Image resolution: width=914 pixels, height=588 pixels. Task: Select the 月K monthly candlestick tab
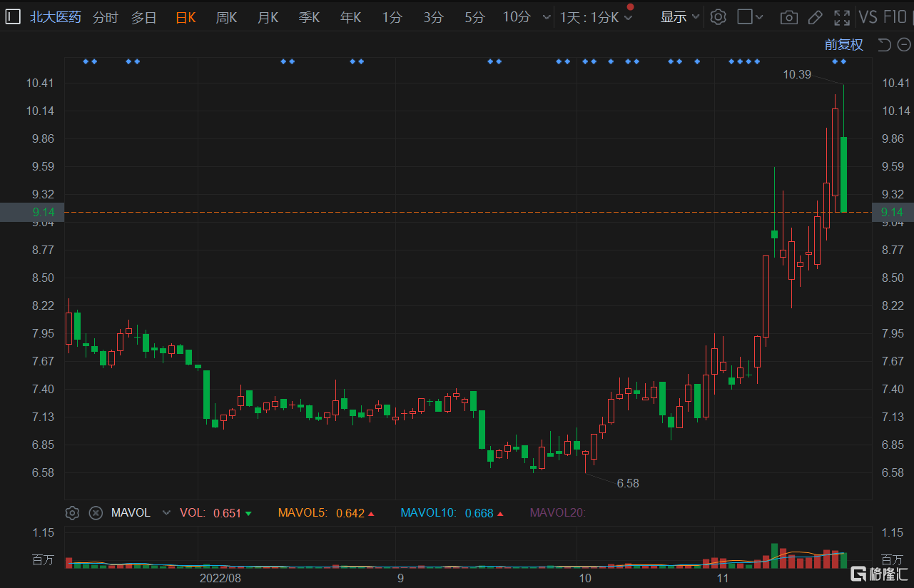point(268,18)
